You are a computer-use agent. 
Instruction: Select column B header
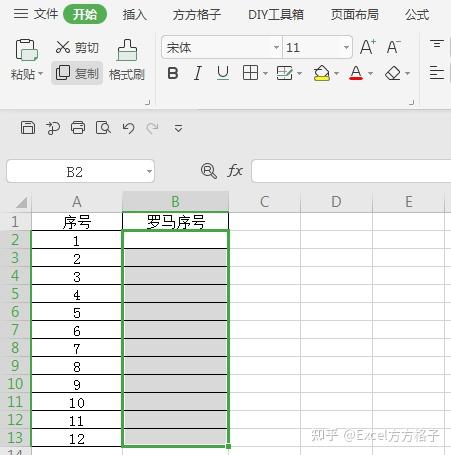pos(175,202)
